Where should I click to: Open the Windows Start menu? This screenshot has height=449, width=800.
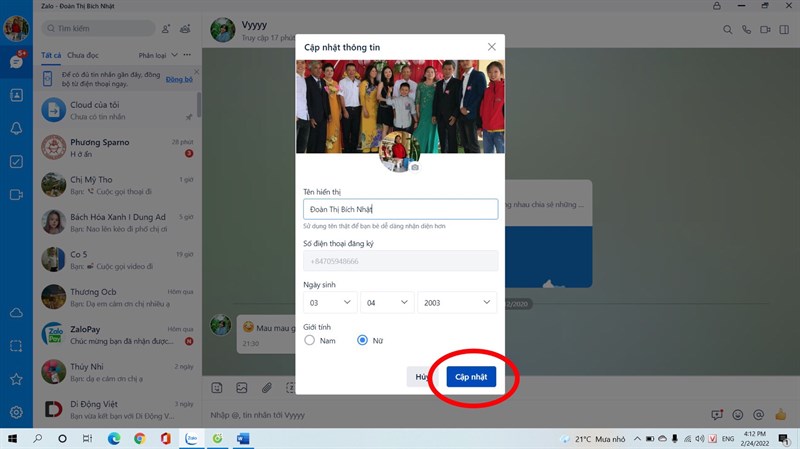point(12,438)
